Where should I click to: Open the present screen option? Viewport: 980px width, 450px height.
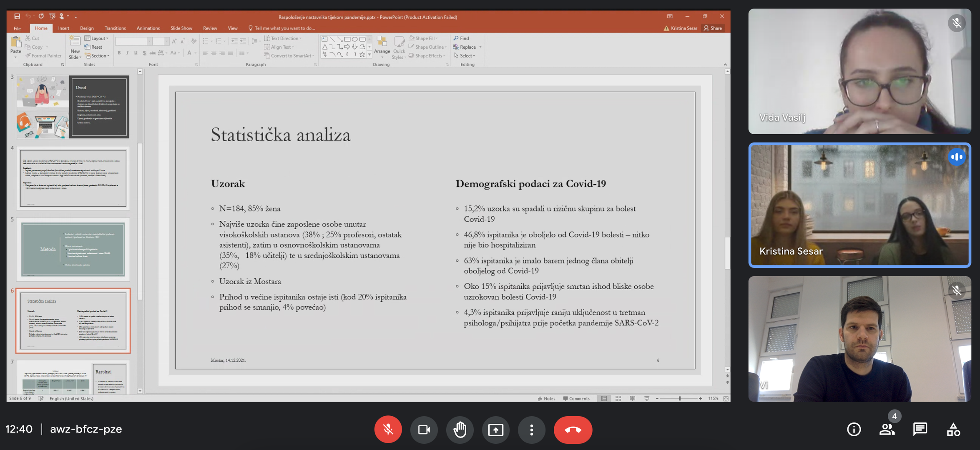(495, 430)
